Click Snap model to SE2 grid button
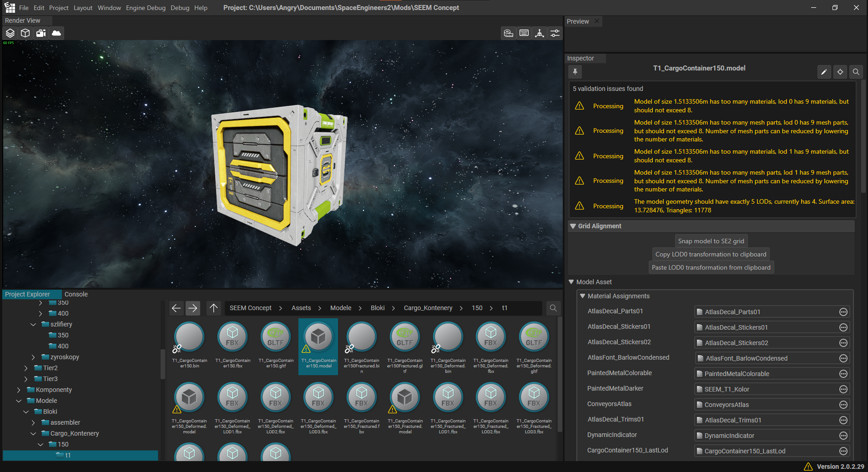 [711, 241]
